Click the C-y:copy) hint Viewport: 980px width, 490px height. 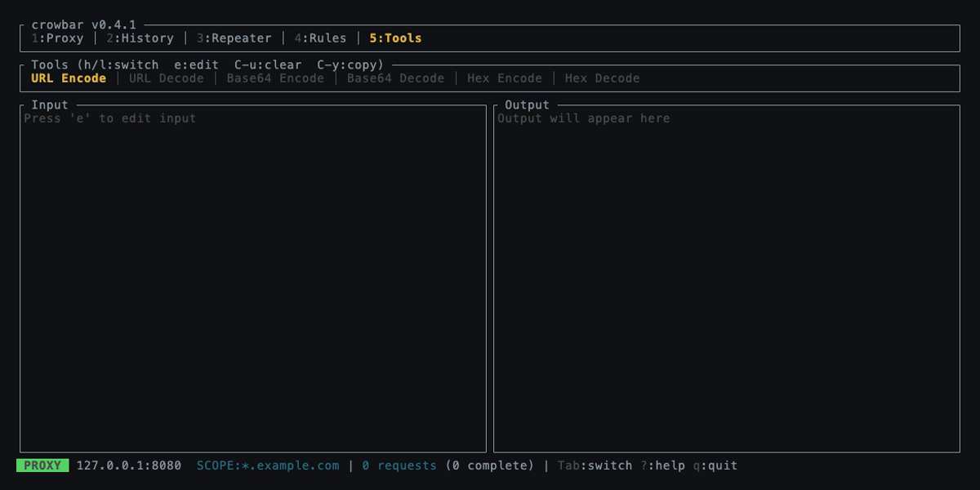(350, 65)
